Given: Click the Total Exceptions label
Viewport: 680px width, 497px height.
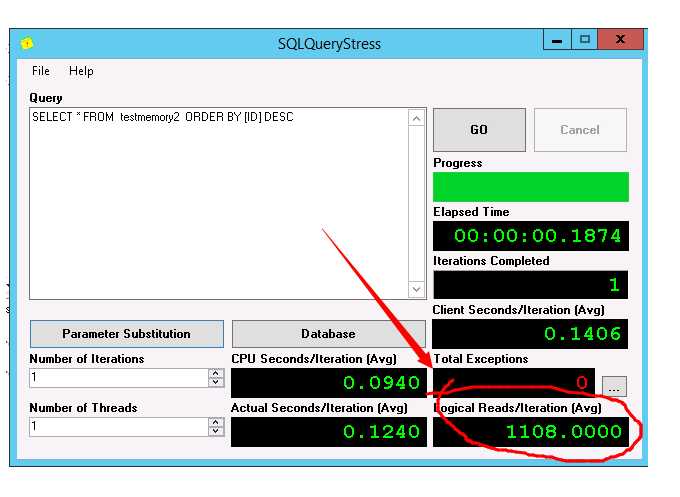Looking at the screenshot, I should coord(481,359).
